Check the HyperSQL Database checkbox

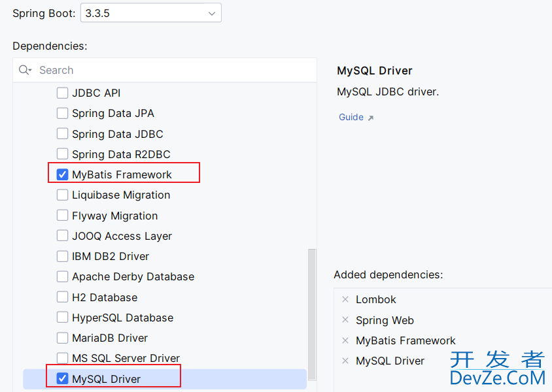click(62, 318)
